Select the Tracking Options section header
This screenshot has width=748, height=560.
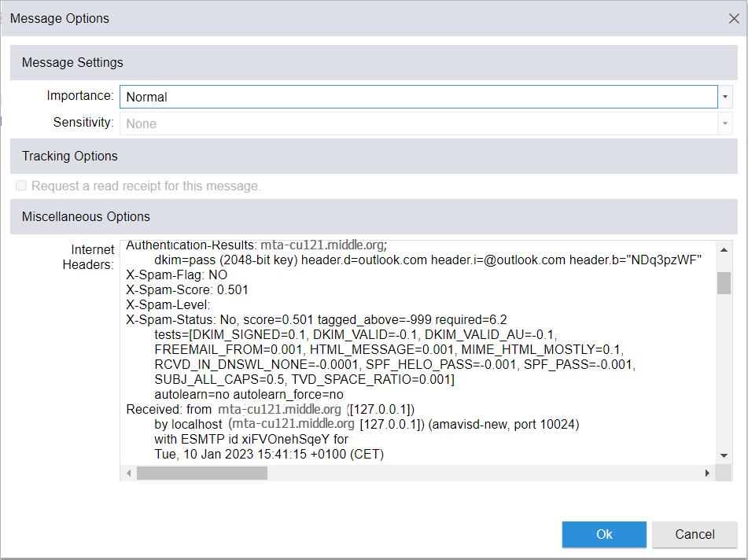click(70, 156)
